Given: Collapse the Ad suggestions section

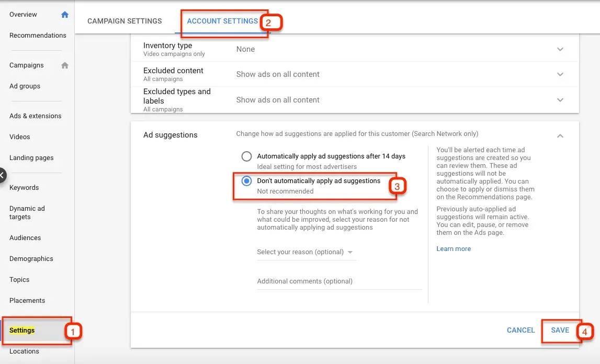Looking at the screenshot, I should click(x=560, y=135).
